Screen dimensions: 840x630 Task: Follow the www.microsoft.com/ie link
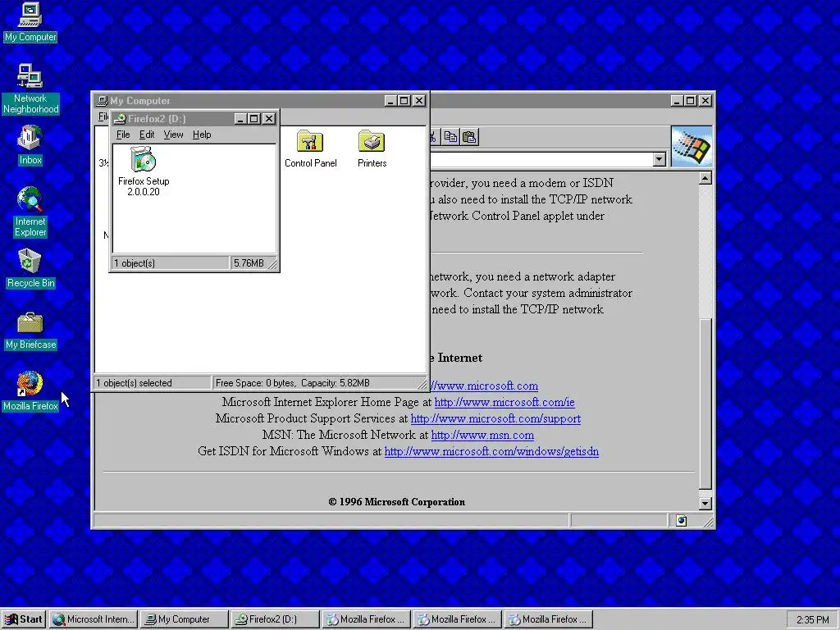tap(504, 402)
